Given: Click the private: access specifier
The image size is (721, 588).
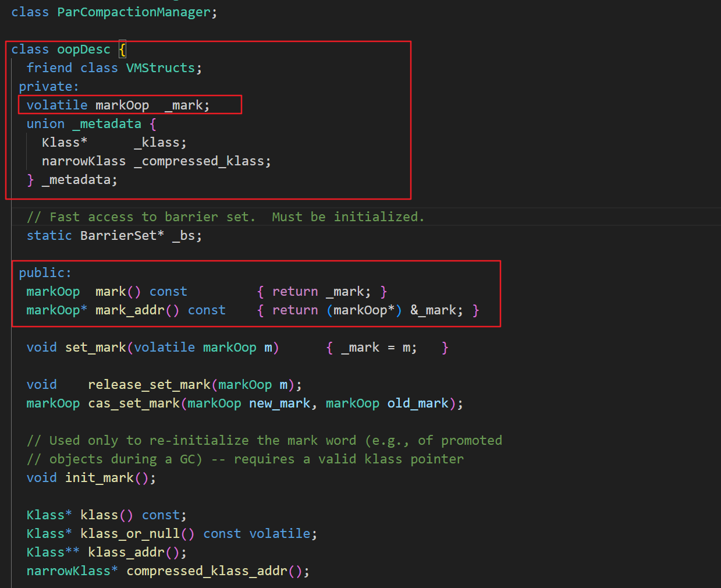Looking at the screenshot, I should (x=48, y=87).
